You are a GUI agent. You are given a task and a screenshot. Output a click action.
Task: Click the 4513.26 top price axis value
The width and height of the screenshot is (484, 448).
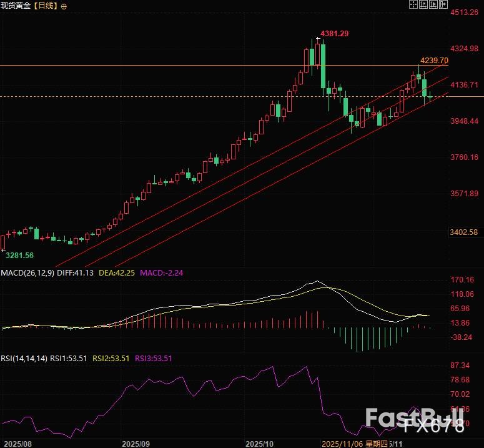pyautogui.click(x=464, y=12)
